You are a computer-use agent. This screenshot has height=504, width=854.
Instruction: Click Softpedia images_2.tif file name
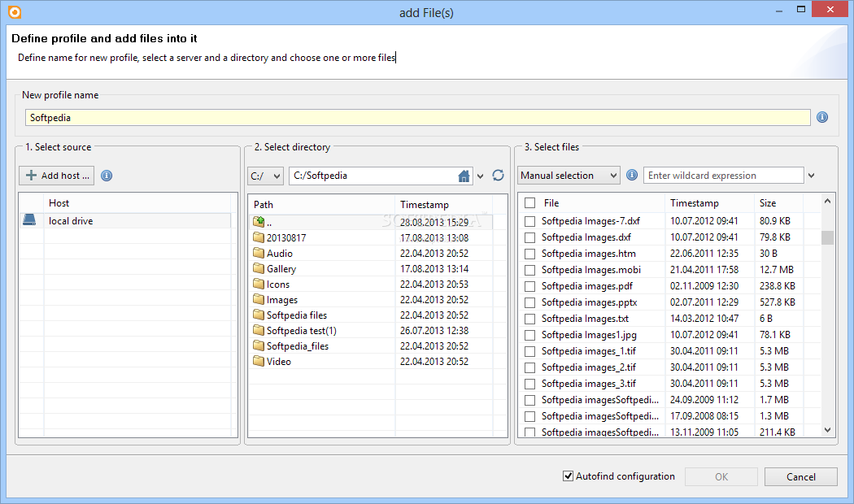click(588, 367)
